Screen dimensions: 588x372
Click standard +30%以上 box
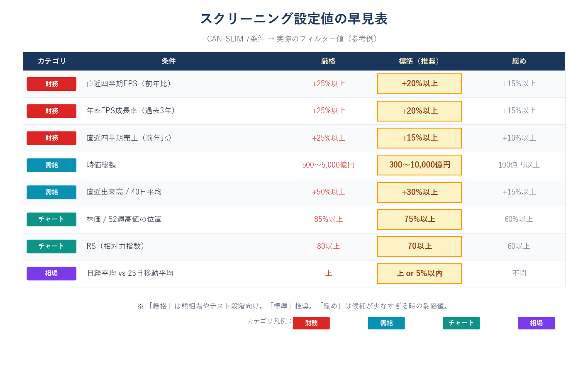[x=420, y=192]
